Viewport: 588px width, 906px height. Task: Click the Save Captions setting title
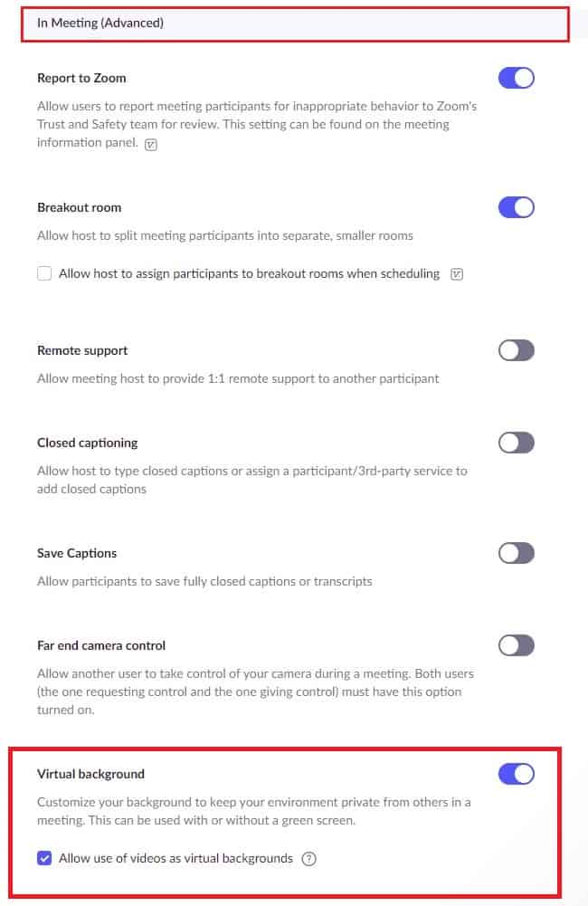77,554
